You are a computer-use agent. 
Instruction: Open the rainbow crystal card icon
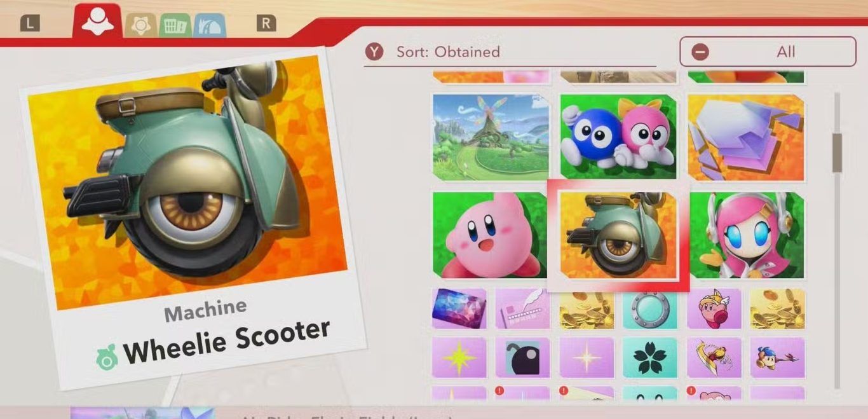click(459, 309)
